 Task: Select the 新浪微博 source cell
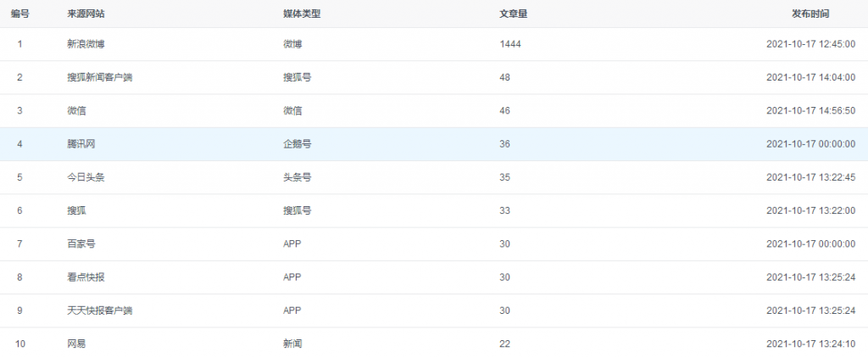pos(86,44)
